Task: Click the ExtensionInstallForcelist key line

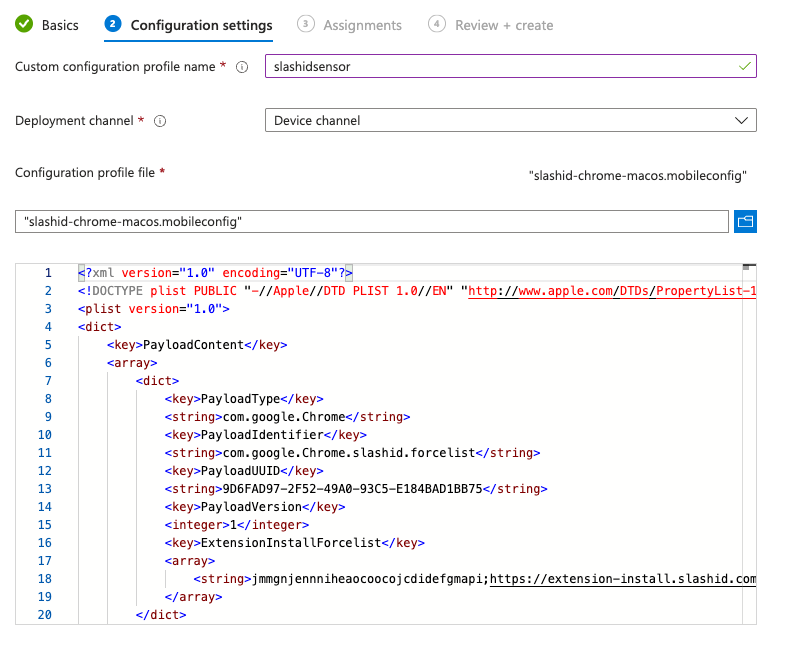Action: tap(295, 543)
